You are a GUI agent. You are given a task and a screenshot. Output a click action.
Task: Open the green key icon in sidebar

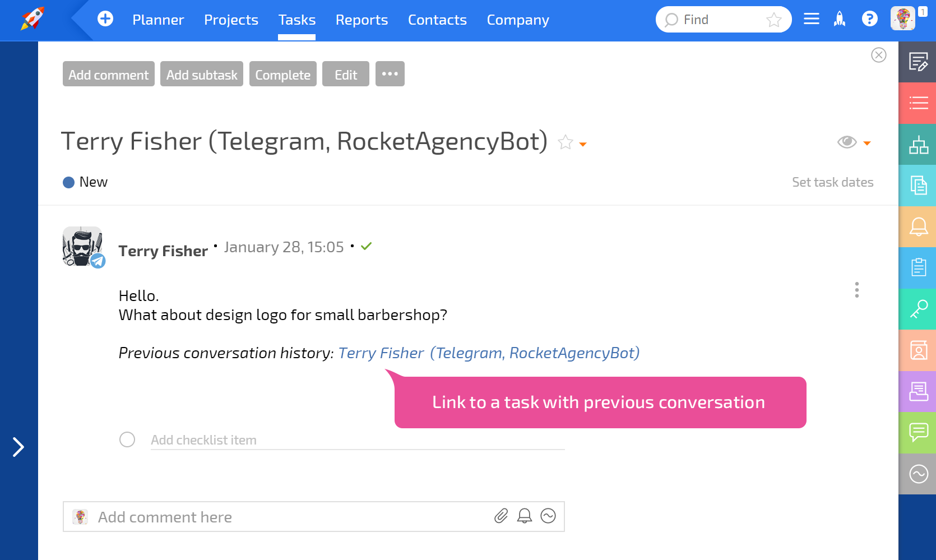(x=918, y=309)
